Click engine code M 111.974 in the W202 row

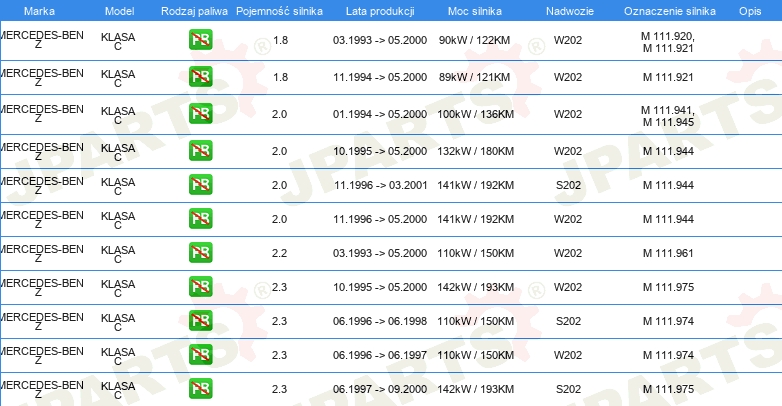click(668, 355)
